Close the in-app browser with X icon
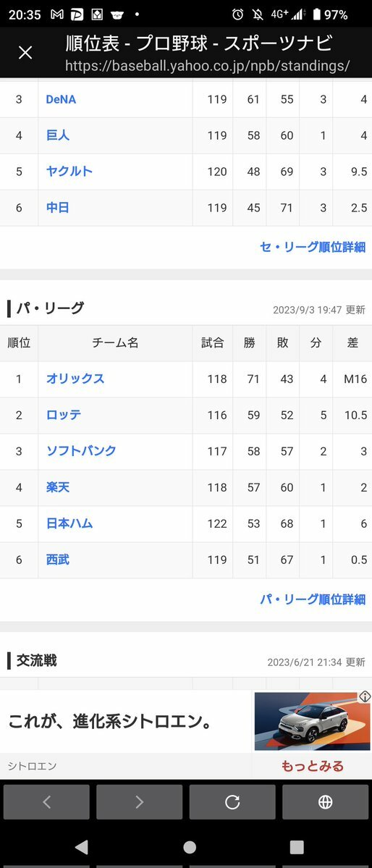The height and width of the screenshot is (868, 372). pyautogui.click(x=25, y=53)
